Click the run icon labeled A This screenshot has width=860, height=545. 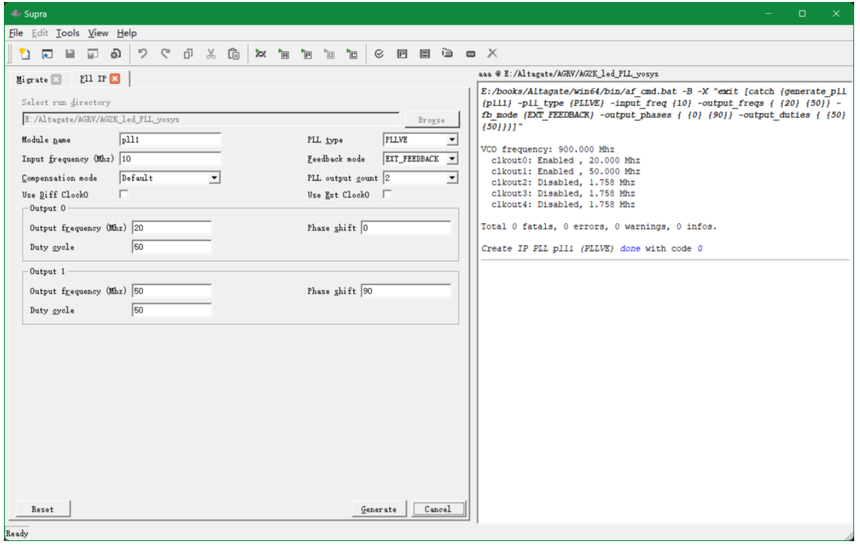click(x=284, y=54)
